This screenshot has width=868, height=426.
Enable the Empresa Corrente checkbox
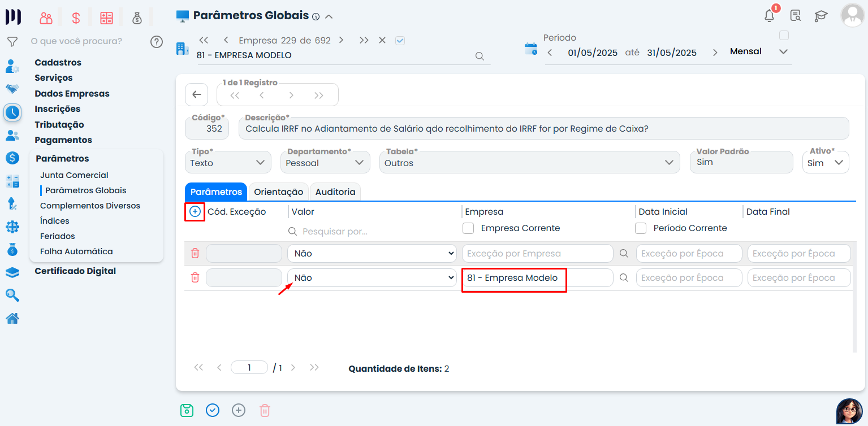(468, 228)
